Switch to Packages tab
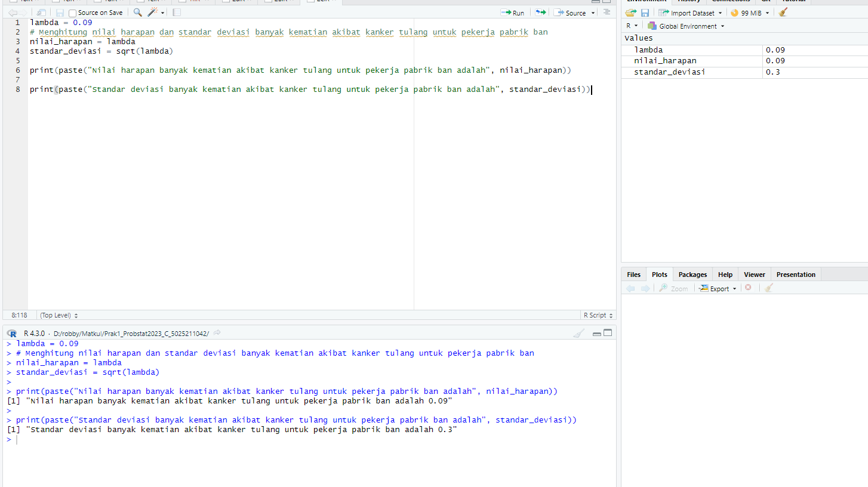868x487 pixels. [692, 275]
